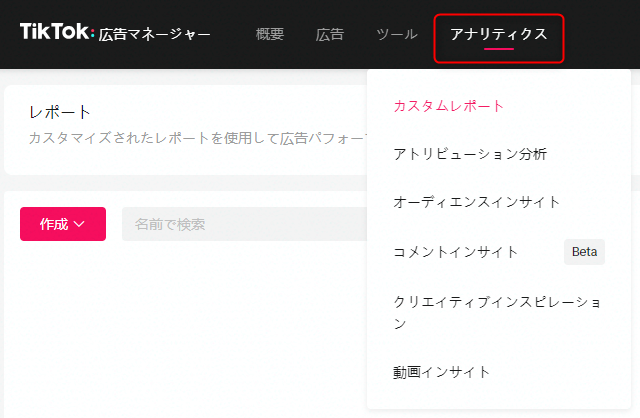The image size is (640, 418).
Task: Click the Beta badge next to コメントインサイト
Action: click(584, 252)
